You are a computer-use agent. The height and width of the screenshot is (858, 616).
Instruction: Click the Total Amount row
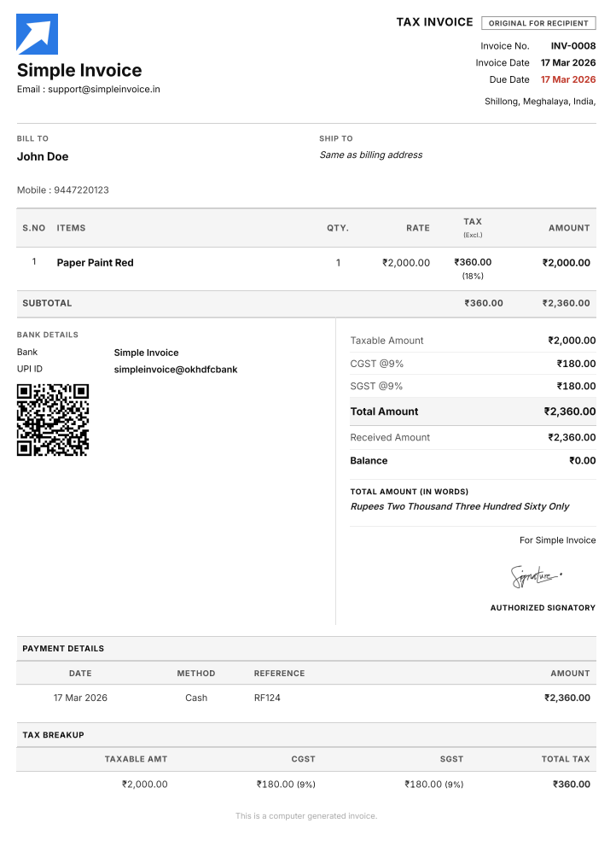[x=473, y=411]
